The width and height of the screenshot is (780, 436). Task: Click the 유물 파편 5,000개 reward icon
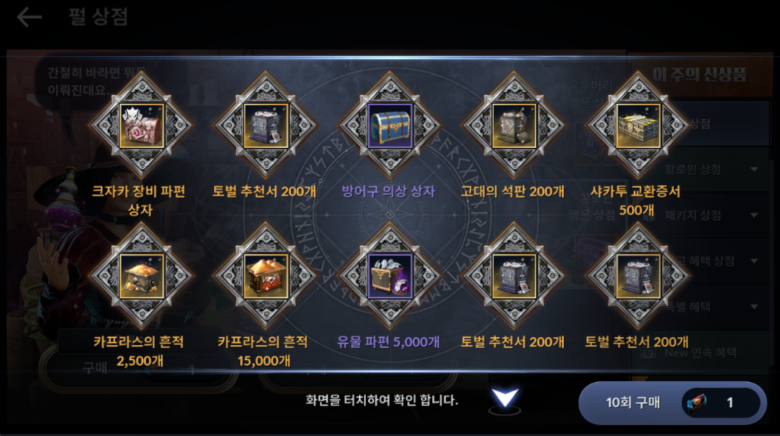tap(390, 276)
